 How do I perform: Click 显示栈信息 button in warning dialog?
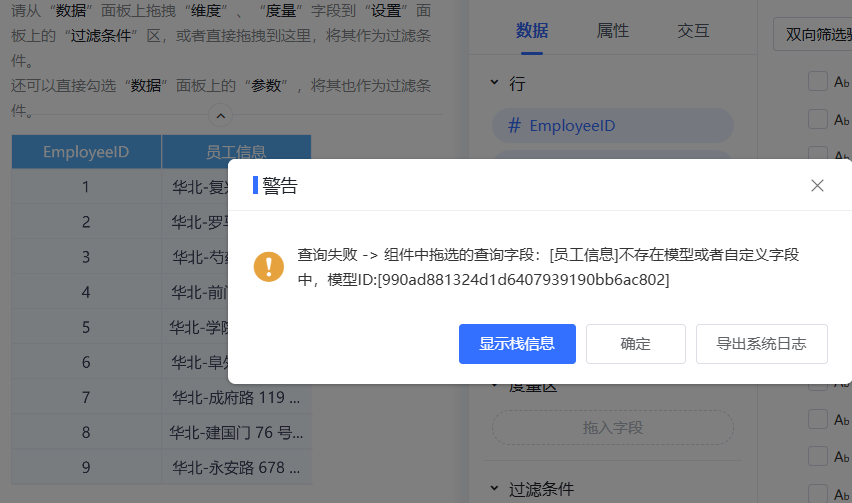[517, 344]
